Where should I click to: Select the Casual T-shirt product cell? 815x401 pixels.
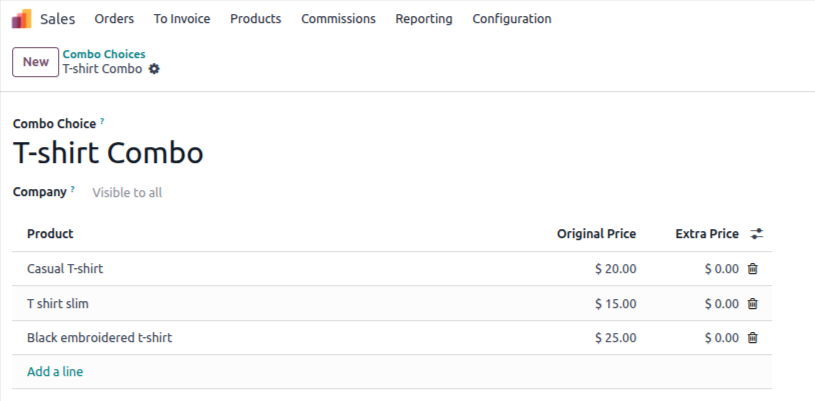click(x=65, y=269)
